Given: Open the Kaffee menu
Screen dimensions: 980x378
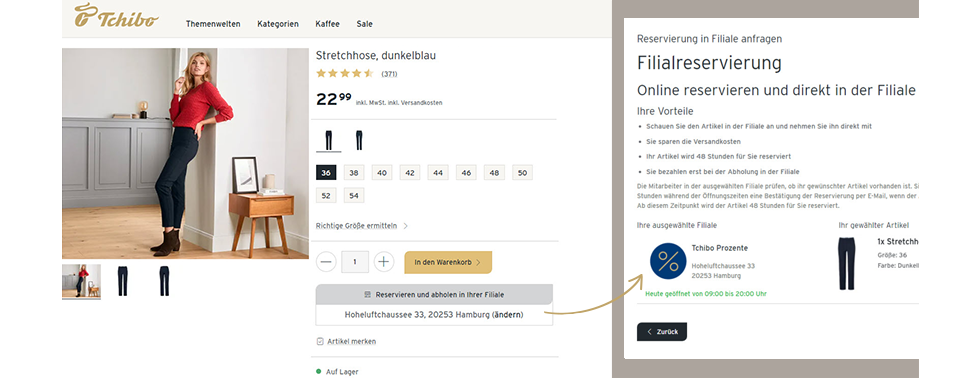Looking at the screenshot, I should tap(328, 24).
